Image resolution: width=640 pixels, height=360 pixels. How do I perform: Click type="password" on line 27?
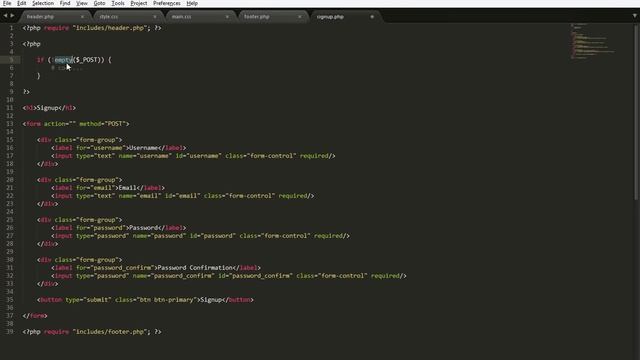[102, 236]
